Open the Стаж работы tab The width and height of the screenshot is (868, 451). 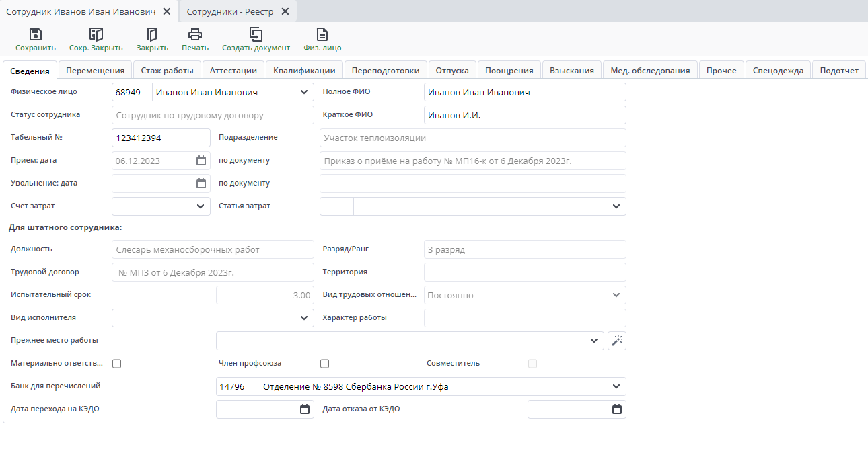tap(168, 71)
